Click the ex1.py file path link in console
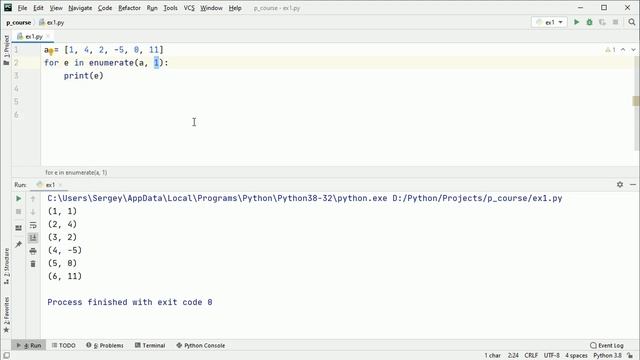The height and width of the screenshot is (360, 640). click(x=477, y=198)
